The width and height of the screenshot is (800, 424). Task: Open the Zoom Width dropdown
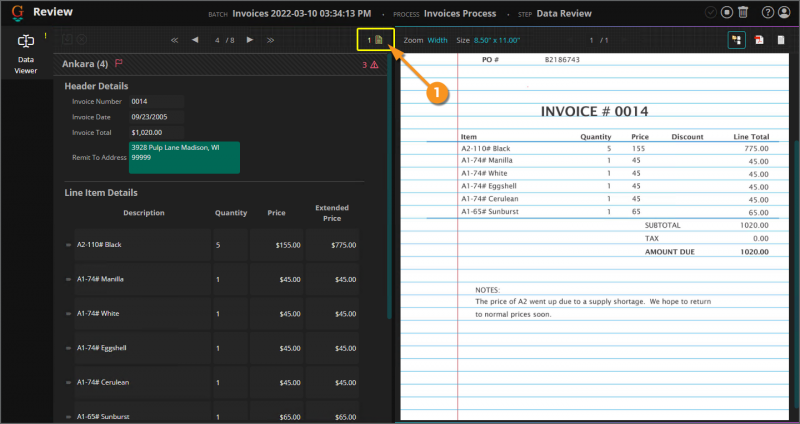[438, 40]
